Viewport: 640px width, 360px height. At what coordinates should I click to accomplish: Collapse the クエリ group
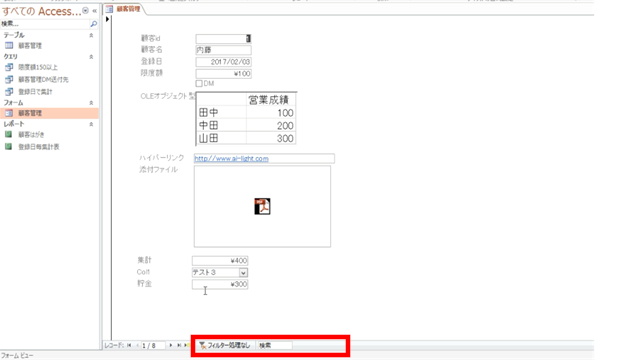[91, 56]
